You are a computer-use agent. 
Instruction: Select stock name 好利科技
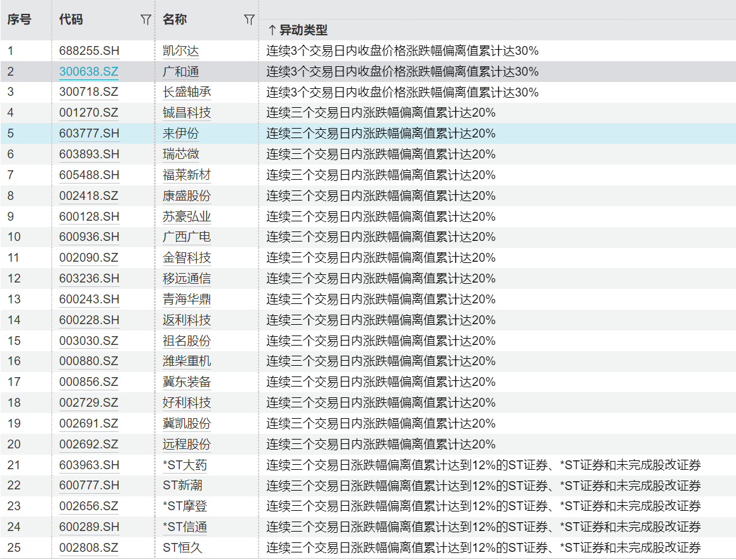[x=187, y=402]
